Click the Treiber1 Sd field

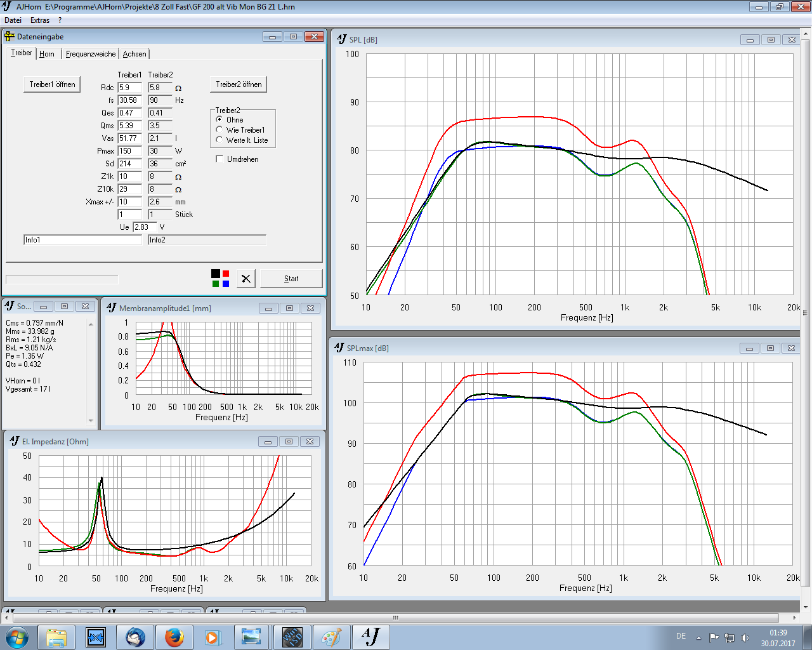point(129,164)
